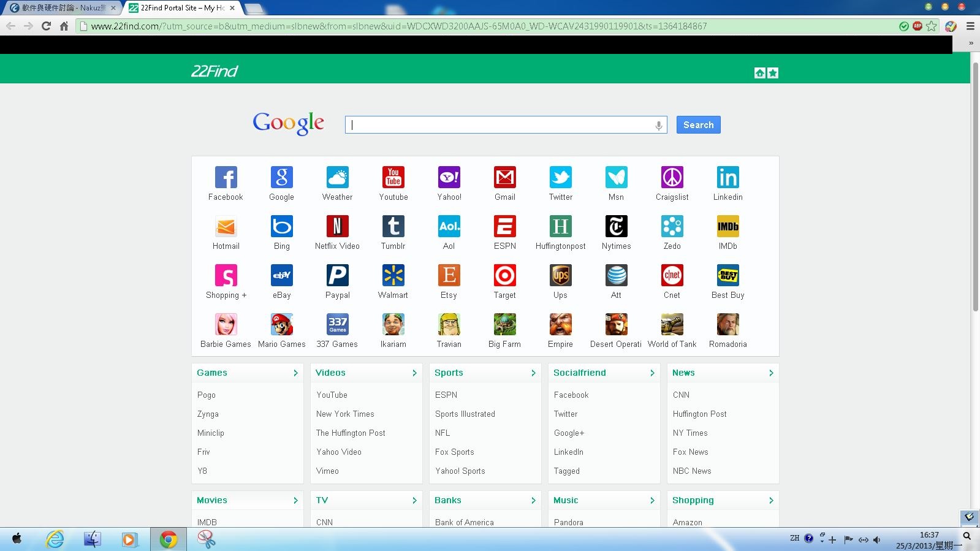Viewport: 980px width, 551px height.
Task: Expand the News category arrow
Action: coord(771,373)
